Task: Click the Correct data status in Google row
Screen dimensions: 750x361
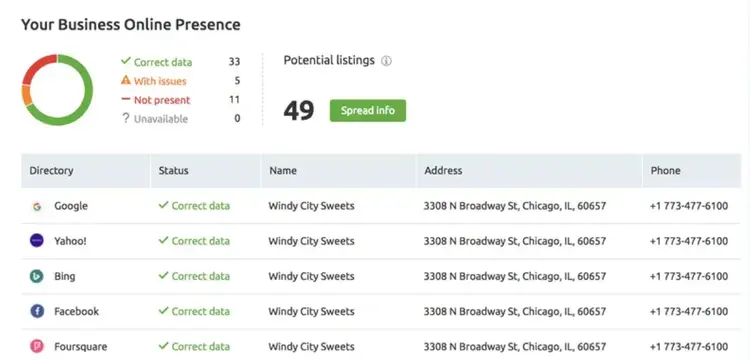Action: click(x=194, y=206)
